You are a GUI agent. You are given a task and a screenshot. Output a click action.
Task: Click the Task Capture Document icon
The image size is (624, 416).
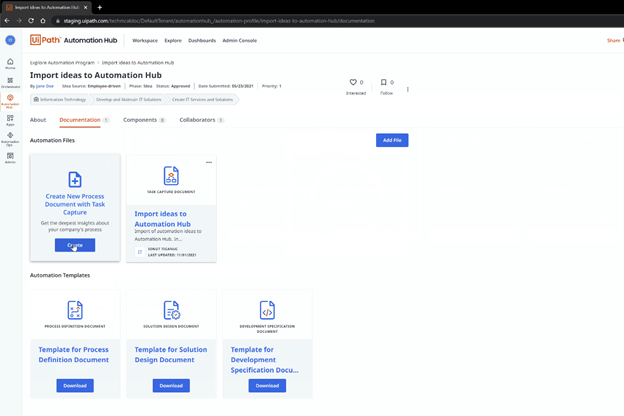171,176
